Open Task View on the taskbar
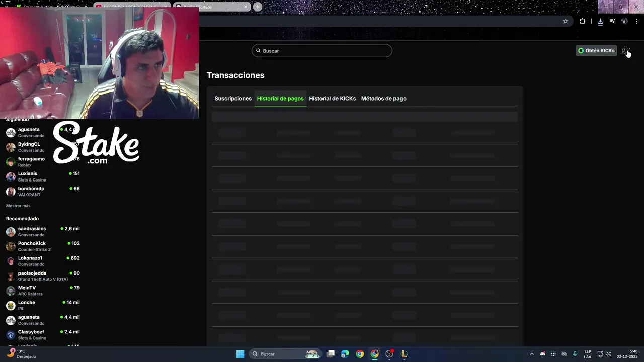The width and height of the screenshot is (644, 362). [331, 354]
